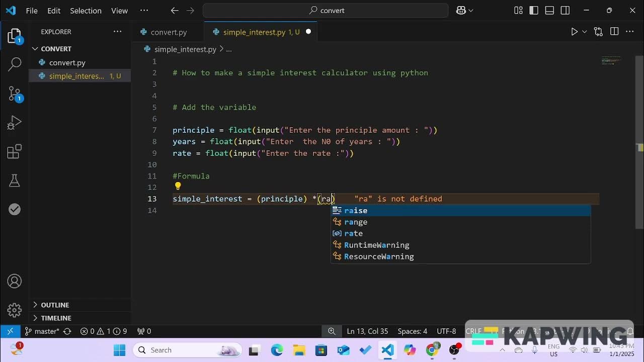Open editor More Actions ellipsis

point(630,32)
